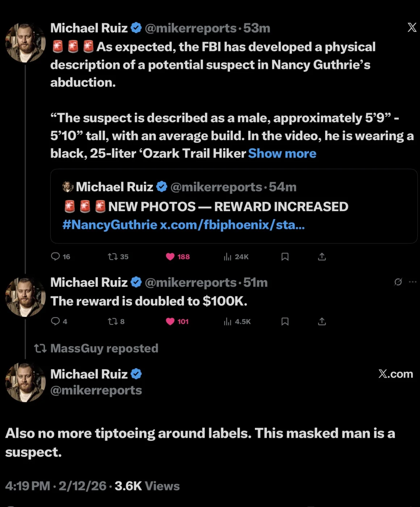Click the X logo in the top corner
The height and width of the screenshot is (507, 420).
(x=412, y=28)
